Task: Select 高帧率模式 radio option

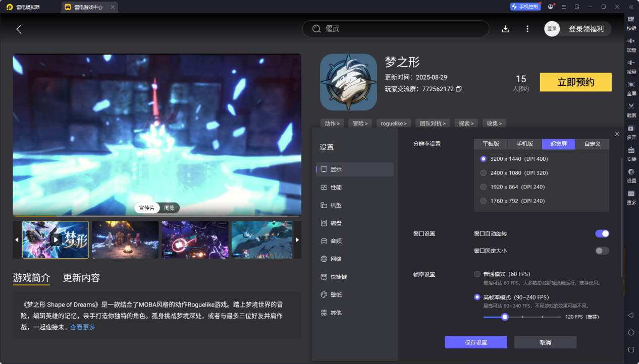Action: coord(477,297)
